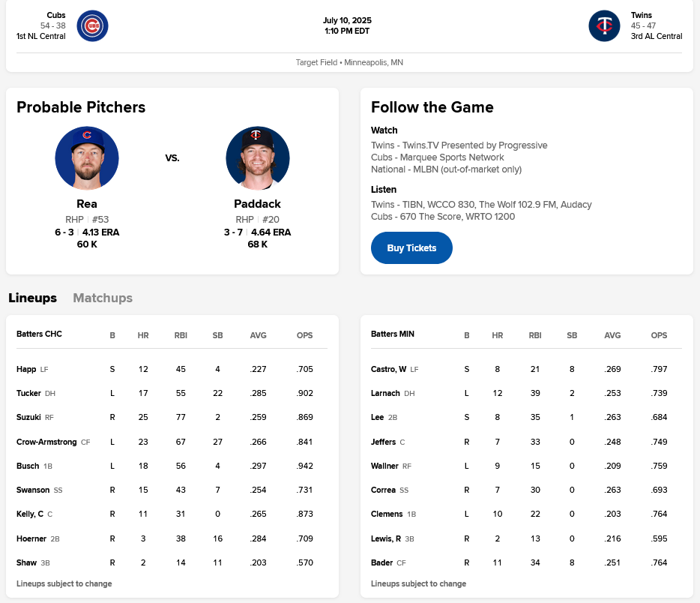Select Jeffers in the Twins batters
Viewport: 700px width, 603px height.
[x=383, y=442]
